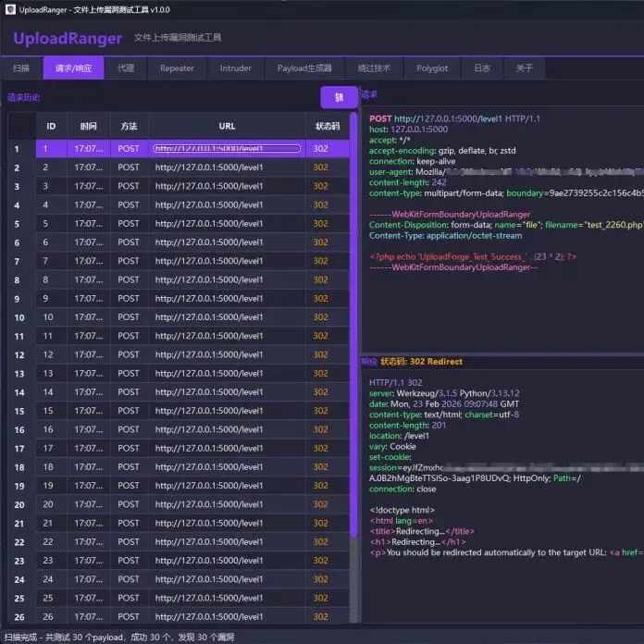
Task: Click the history table vertical scrollbar
Action: pyautogui.click(x=353, y=325)
